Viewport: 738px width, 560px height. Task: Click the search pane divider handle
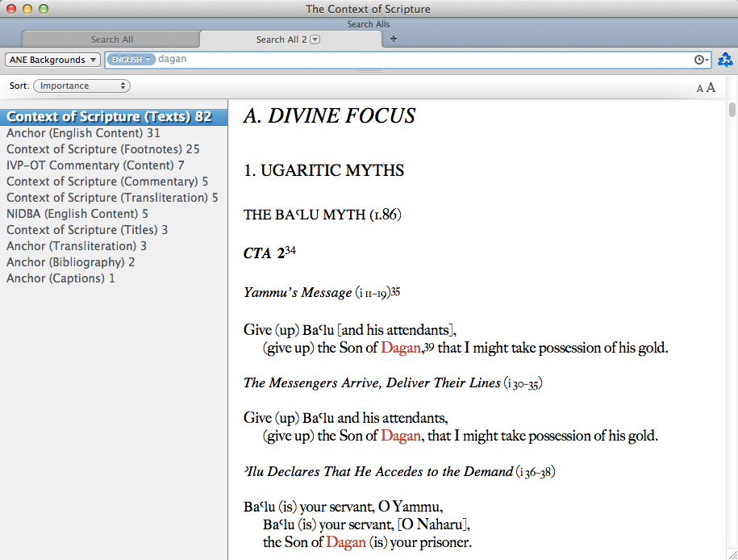click(x=369, y=72)
